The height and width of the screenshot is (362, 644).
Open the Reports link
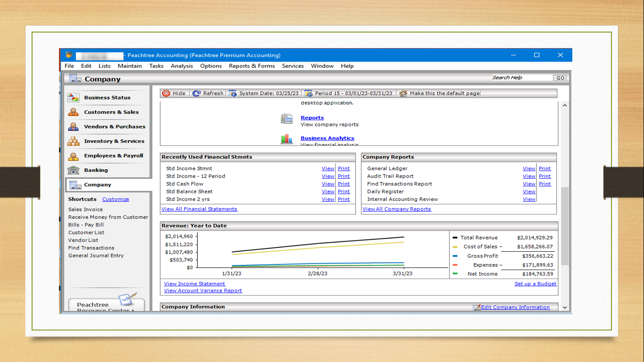[x=312, y=118]
